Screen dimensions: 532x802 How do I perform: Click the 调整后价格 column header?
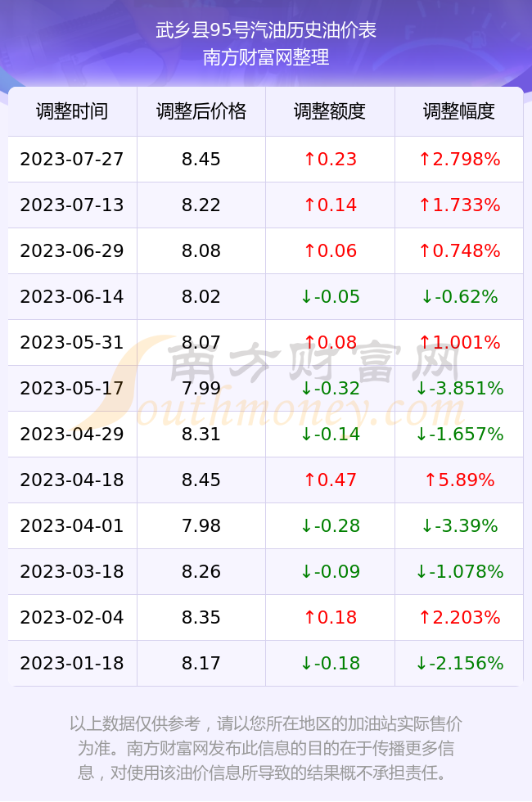click(201, 111)
